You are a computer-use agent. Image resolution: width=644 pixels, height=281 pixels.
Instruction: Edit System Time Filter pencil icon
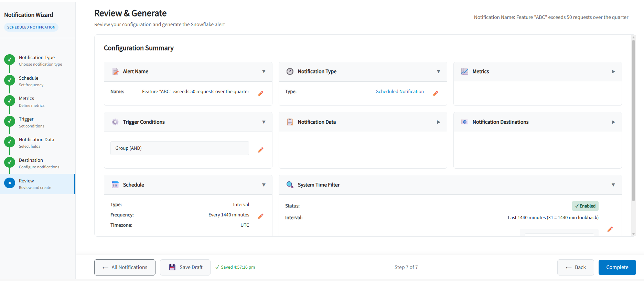[x=610, y=229]
